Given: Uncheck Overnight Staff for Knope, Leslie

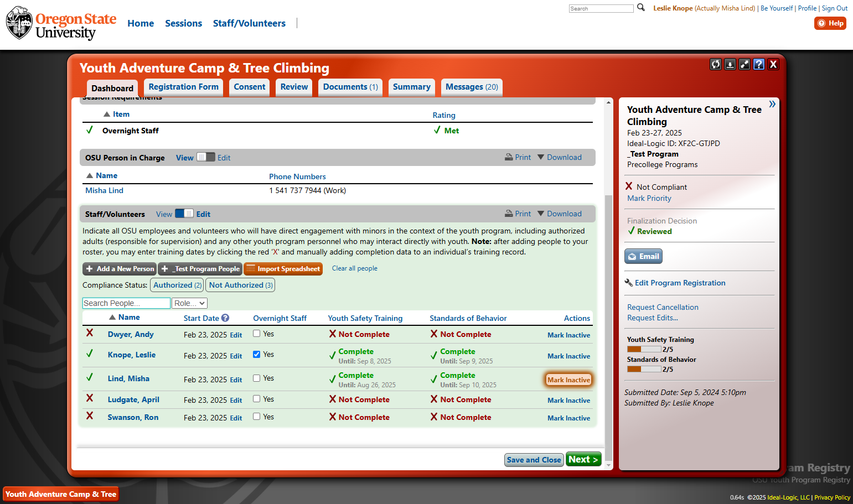Looking at the screenshot, I should 256,354.
